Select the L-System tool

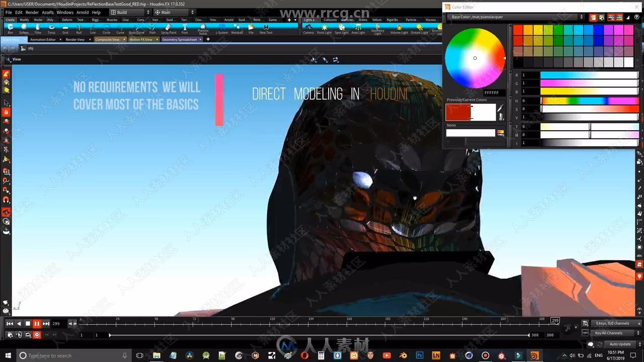pyautogui.click(x=222, y=28)
